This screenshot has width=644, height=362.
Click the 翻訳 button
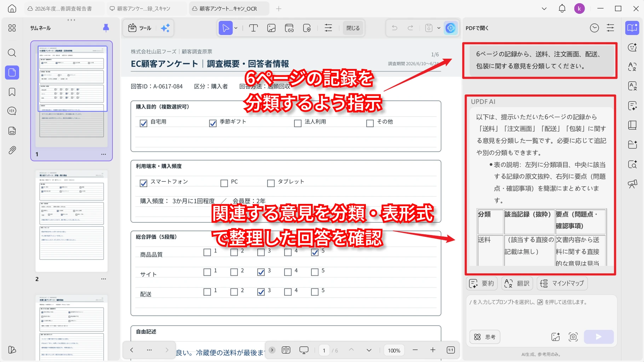(517, 283)
